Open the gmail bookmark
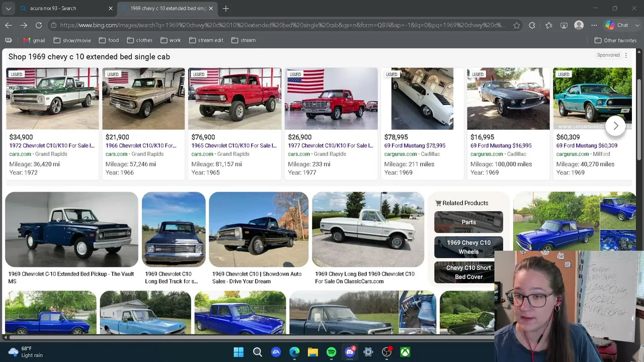 [34, 40]
